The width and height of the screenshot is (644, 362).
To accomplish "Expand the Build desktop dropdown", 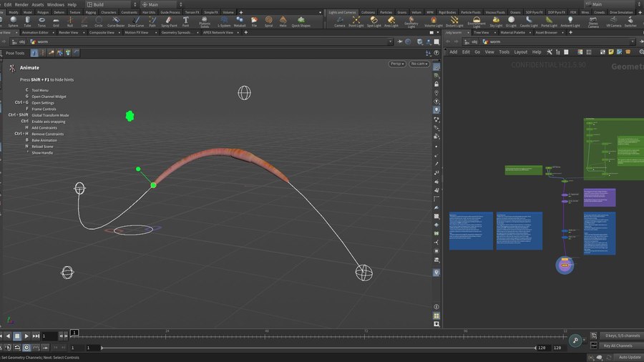I will 107,4.
